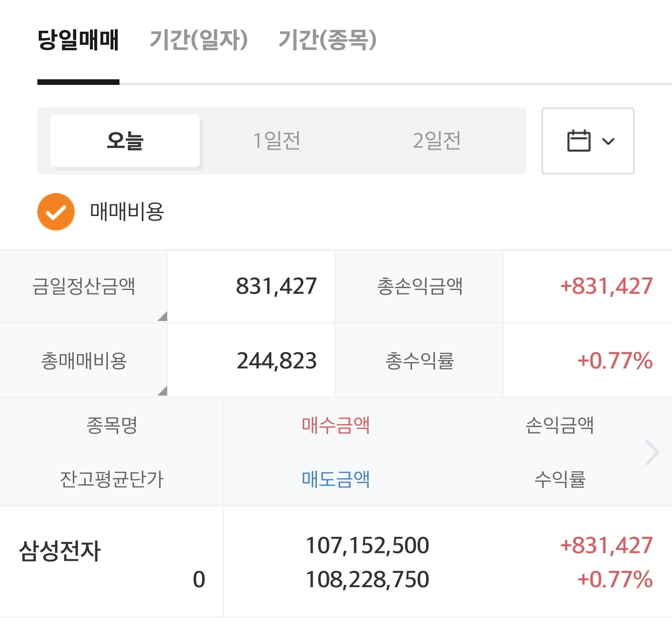The height and width of the screenshot is (618, 672).
Task: Click the 매도금액 column header
Action: (x=336, y=479)
